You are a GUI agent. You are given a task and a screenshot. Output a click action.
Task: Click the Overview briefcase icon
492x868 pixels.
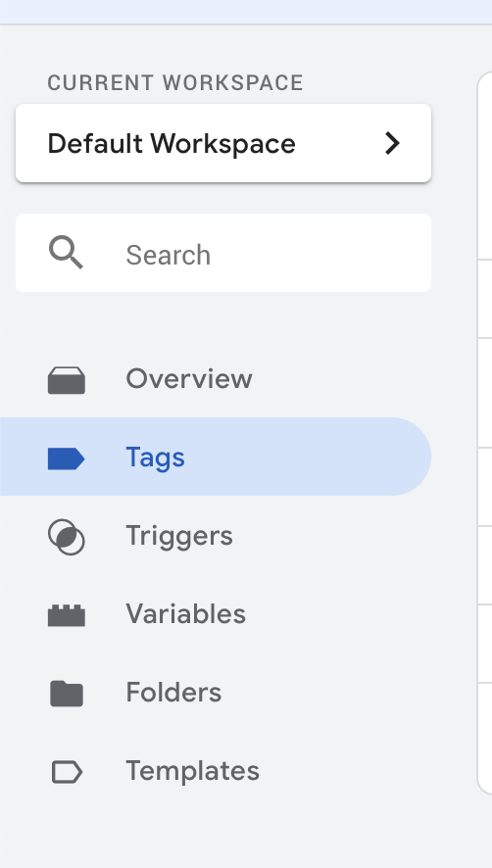point(67,380)
